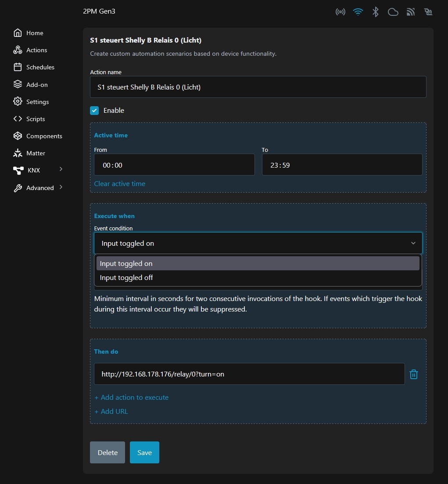Click the access point broadcast icon

(x=340, y=12)
